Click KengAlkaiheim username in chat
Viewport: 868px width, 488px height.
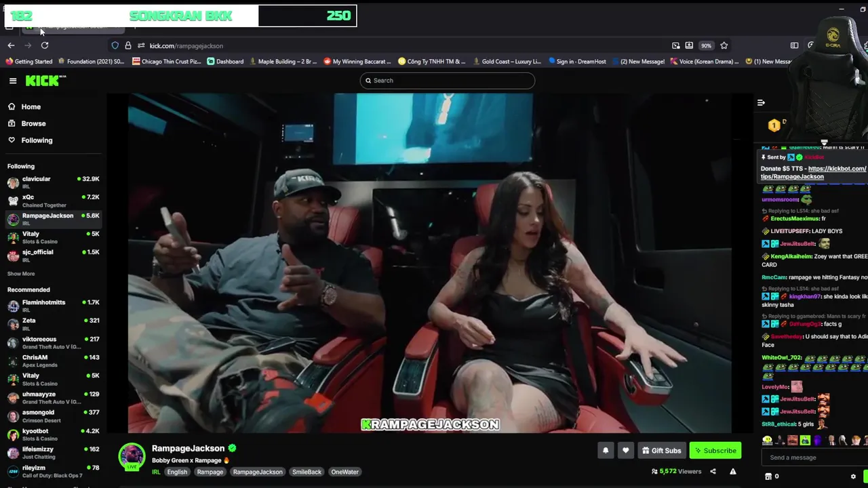coord(791,257)
